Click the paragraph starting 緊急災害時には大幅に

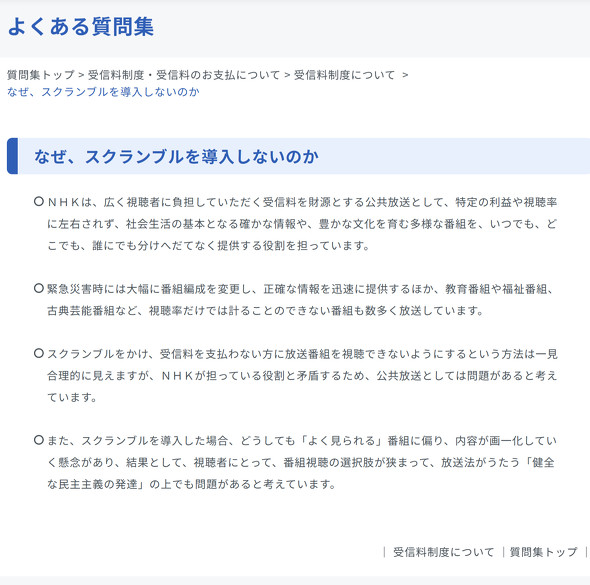(x=300, y=300)
